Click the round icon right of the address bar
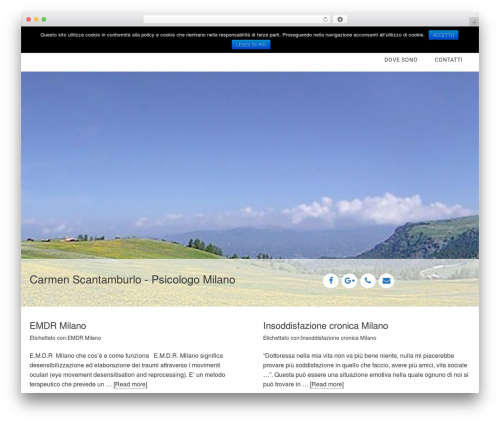 coord(340,19)
